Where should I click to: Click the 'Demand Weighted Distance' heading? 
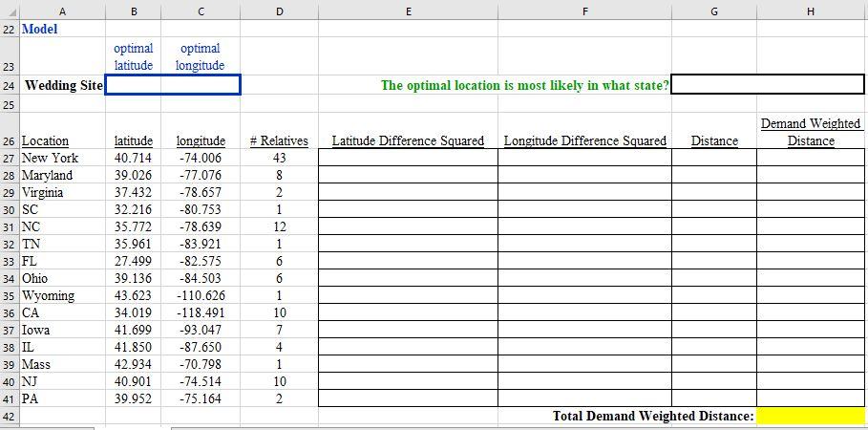pos(811,132)
